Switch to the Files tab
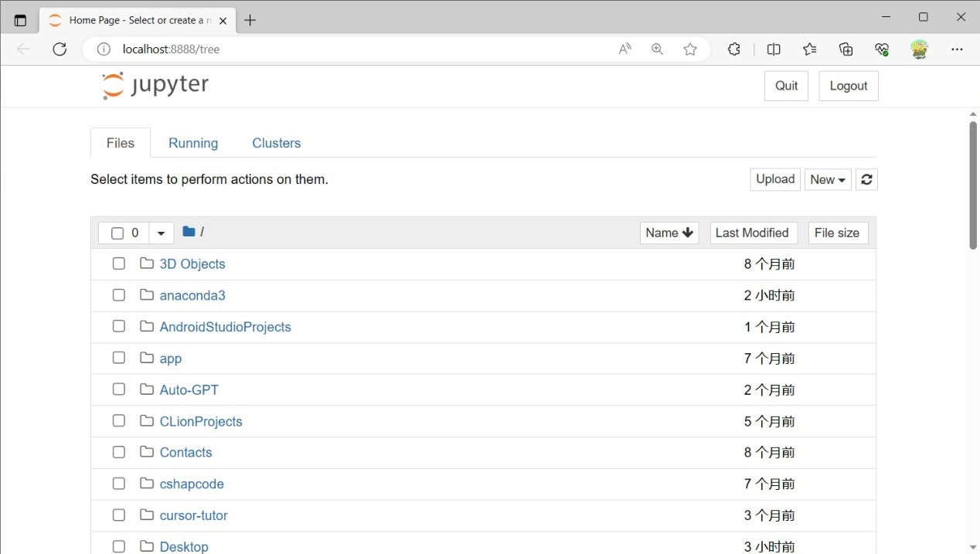 point(121,143)
